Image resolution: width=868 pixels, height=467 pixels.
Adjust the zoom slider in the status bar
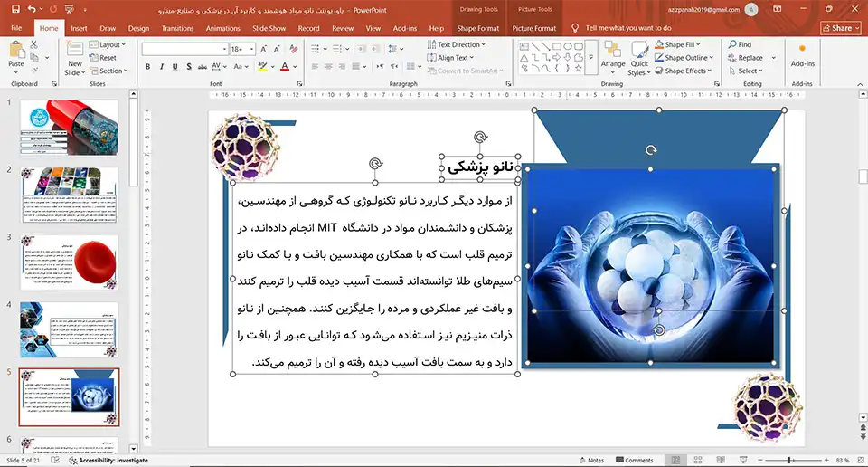789,461
